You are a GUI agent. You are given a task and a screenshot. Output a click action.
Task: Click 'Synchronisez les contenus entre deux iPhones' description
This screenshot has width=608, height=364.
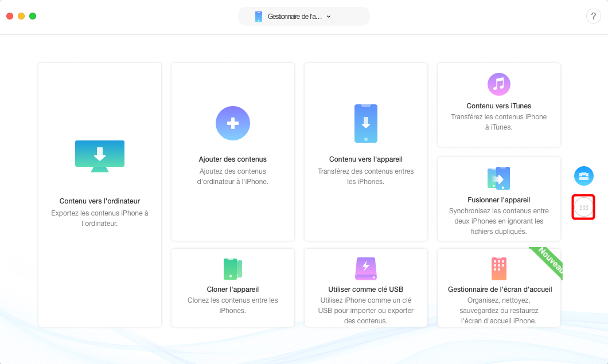498,221
